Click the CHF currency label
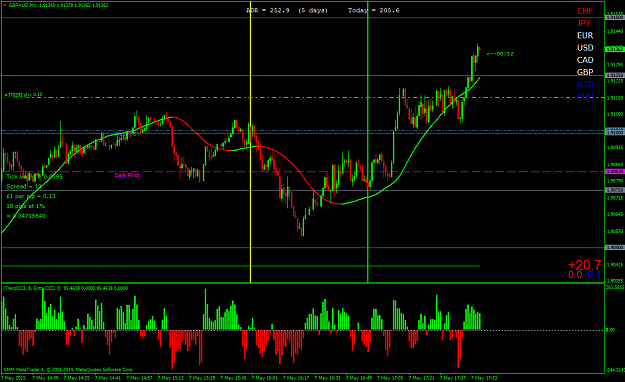 (585, 11)
